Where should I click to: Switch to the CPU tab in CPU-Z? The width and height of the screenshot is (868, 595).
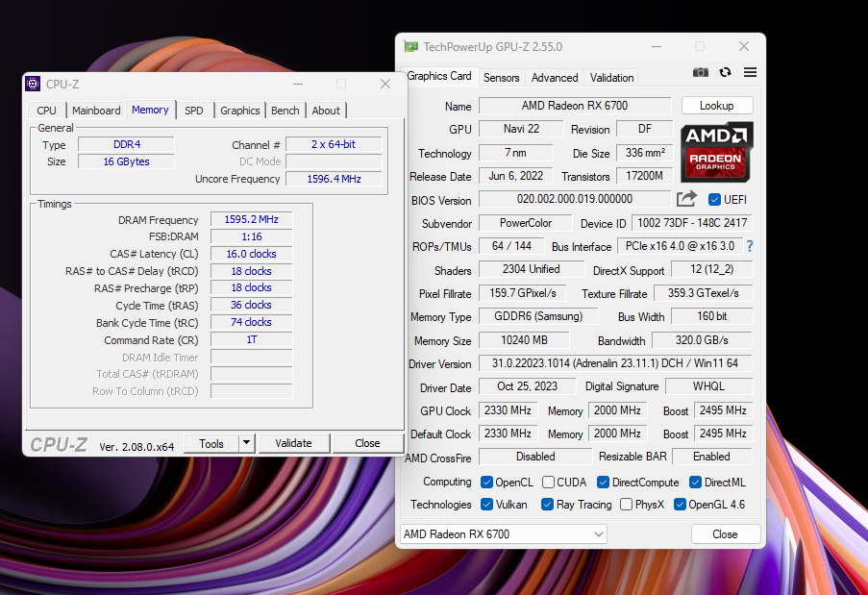click(46, 111)
